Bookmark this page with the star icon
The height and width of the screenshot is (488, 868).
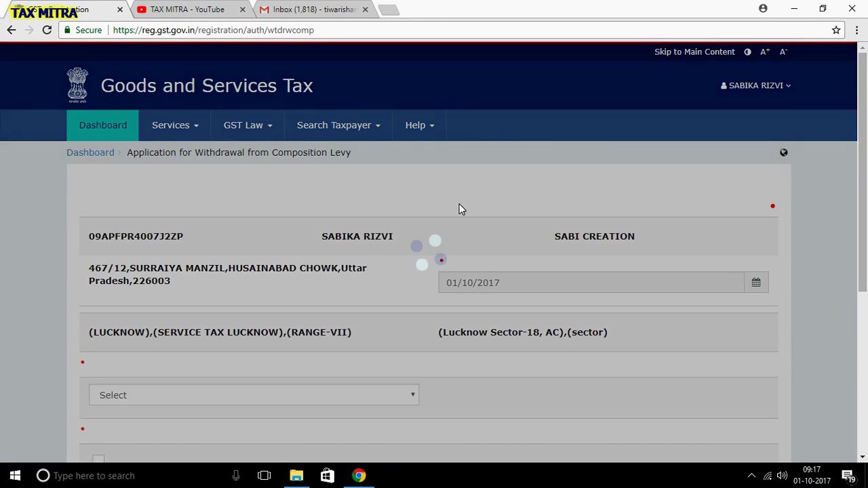click(x=836, y=30)
